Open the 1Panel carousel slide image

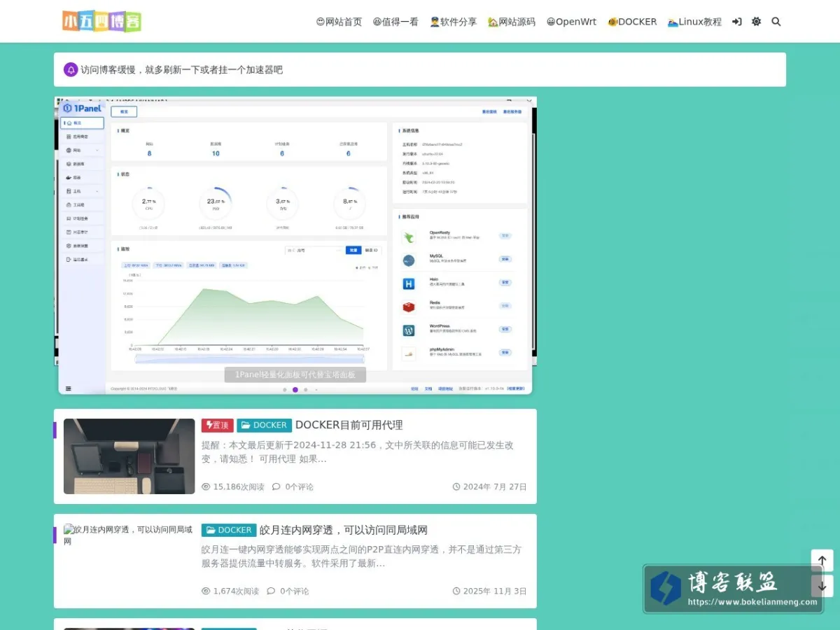point(295,246)
